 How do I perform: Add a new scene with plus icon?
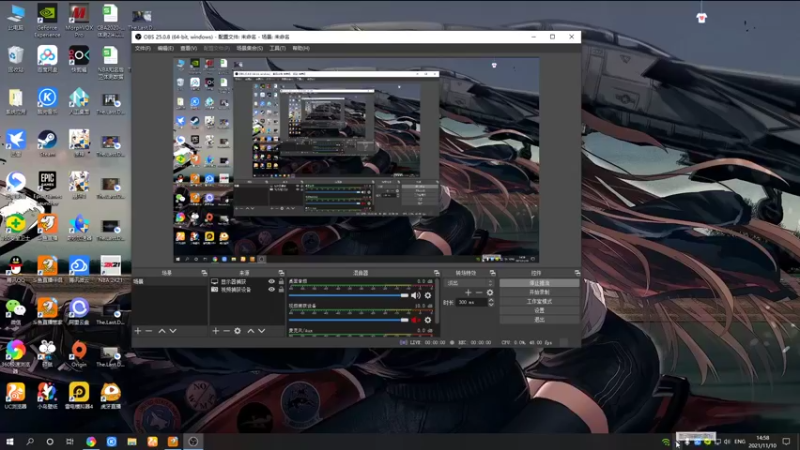(x=138, y=331)
